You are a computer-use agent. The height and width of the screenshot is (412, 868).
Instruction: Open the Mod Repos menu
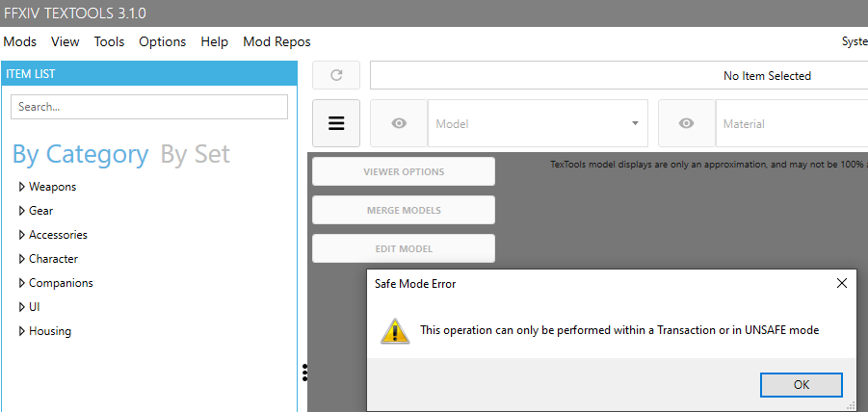coord(276,41)
